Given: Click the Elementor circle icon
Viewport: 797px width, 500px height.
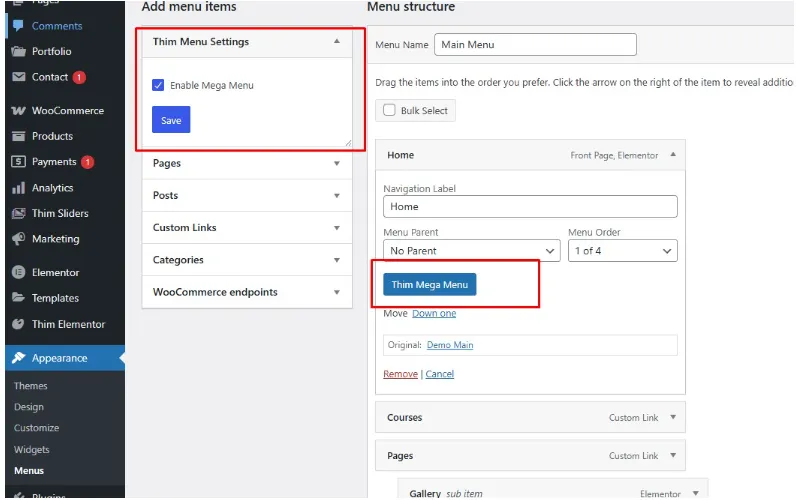Looking at the screenshot, I should click(x=18, y=272).
